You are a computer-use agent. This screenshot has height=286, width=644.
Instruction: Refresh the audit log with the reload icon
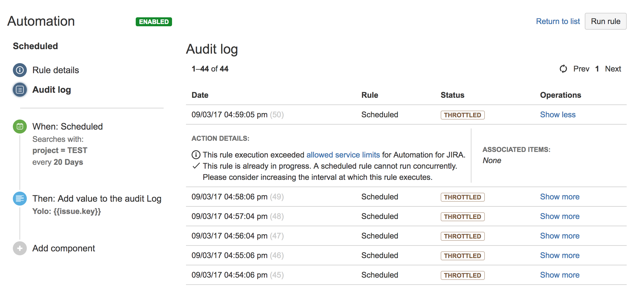click(563, 69)
